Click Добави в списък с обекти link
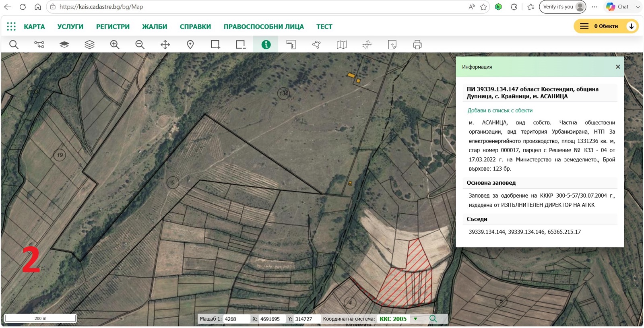 pyautogui.click(x=500, y=110)
